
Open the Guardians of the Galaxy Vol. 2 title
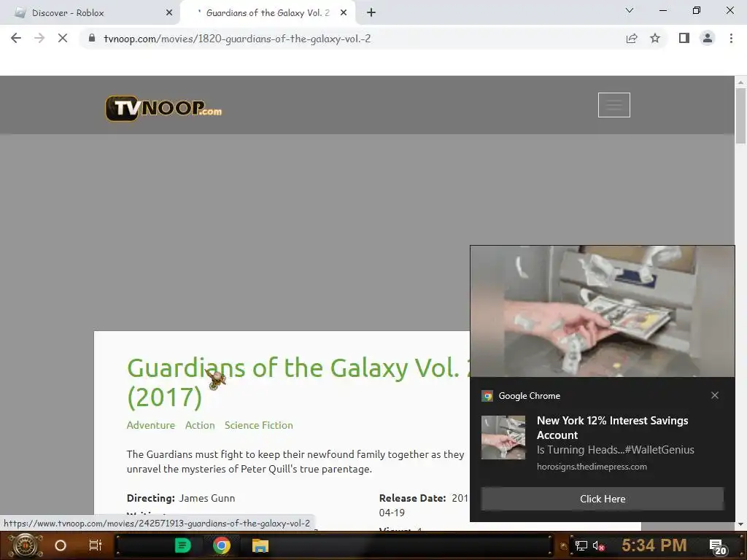[x=298, y=382]
